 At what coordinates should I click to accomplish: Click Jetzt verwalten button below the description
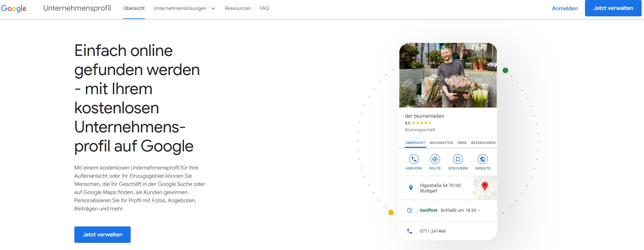pos(102,235)
